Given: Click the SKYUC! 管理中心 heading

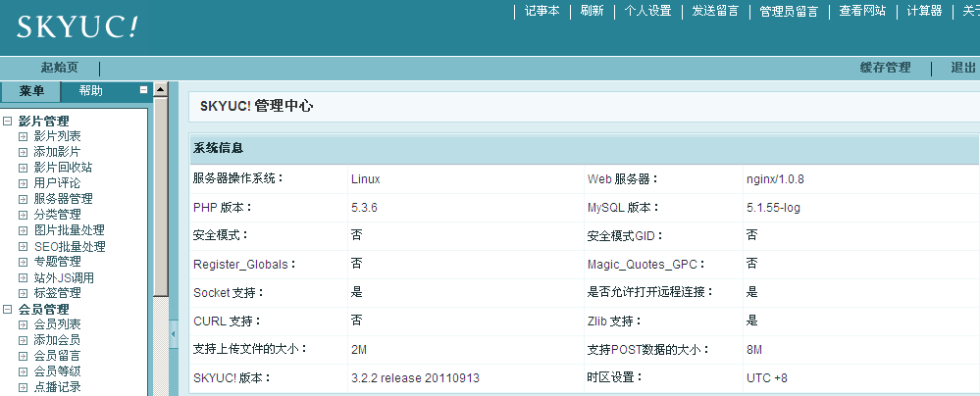Looking at the screenshot, I should (256, 106).
